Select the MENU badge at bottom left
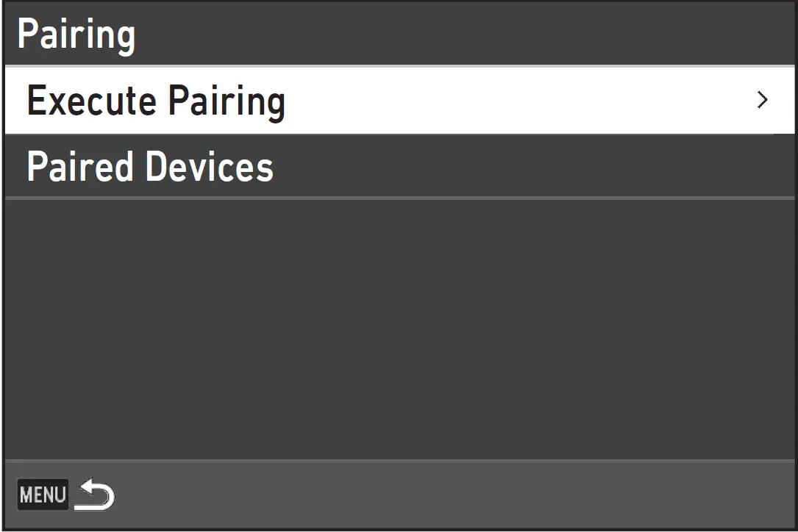The image size is (798, 532). pyautogui.click(x=42, y=495)
